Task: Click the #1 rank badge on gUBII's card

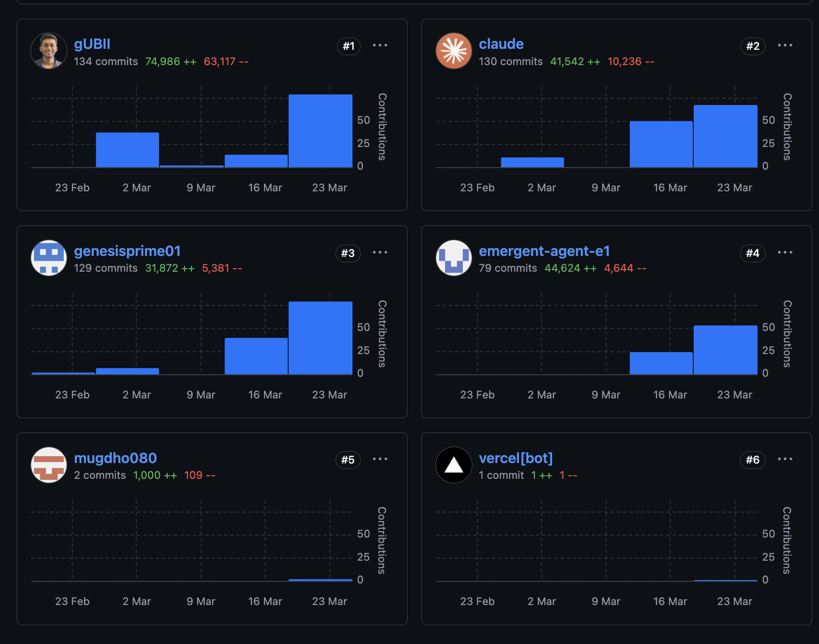Action: pos(349,46)
